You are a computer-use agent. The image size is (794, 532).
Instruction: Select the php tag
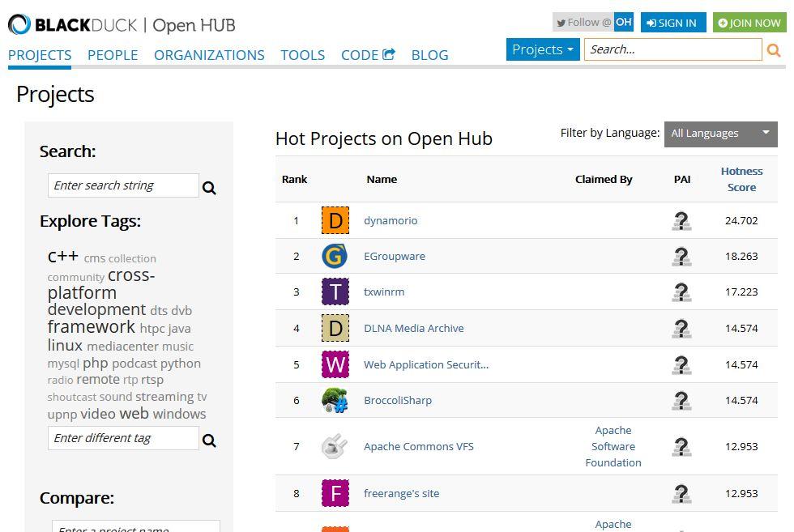(96, 364)
